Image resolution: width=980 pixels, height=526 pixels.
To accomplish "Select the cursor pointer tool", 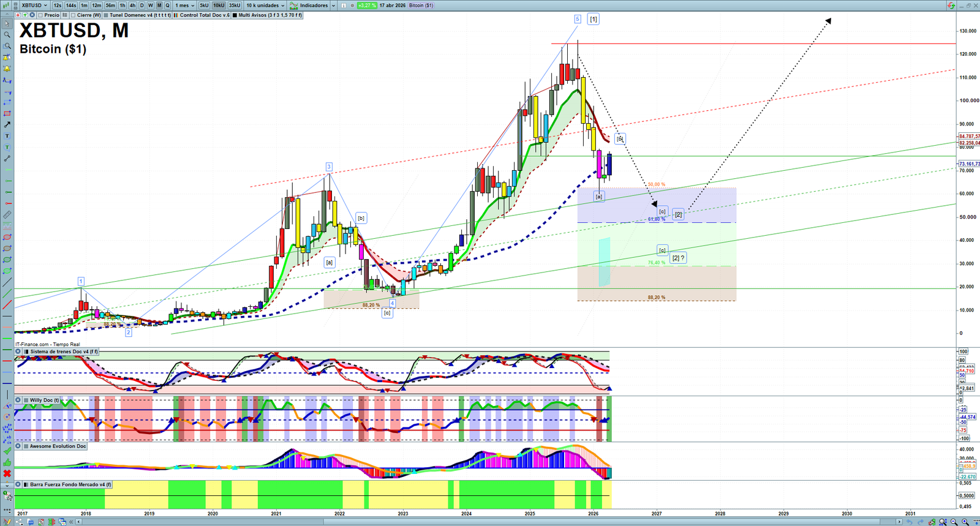I will pos(7,24).
